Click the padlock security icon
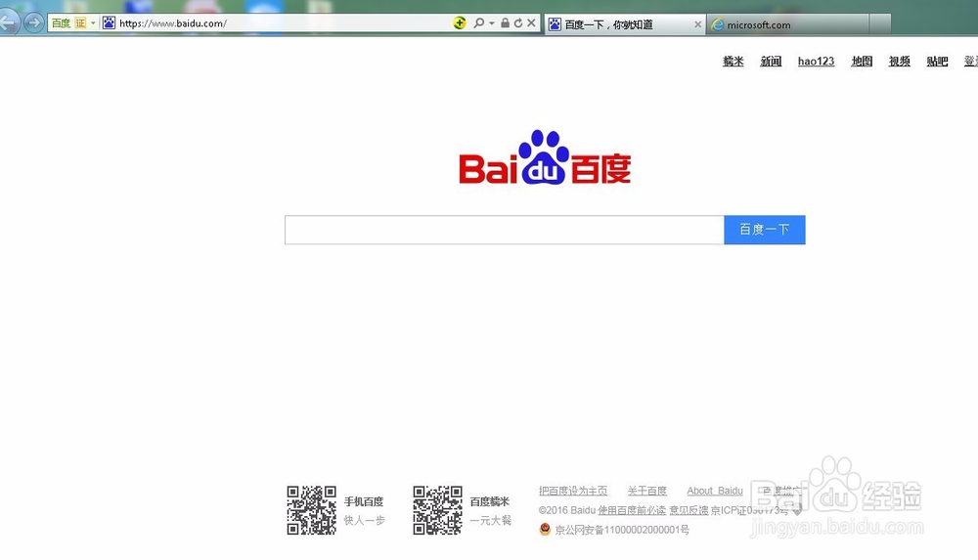 505,23
